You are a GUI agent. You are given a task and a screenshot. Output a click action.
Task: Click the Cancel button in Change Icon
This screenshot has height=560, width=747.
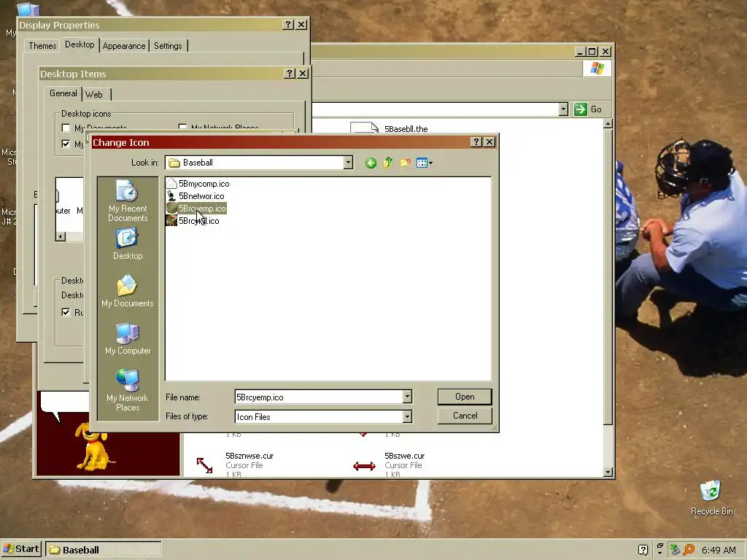click(465, 416)
